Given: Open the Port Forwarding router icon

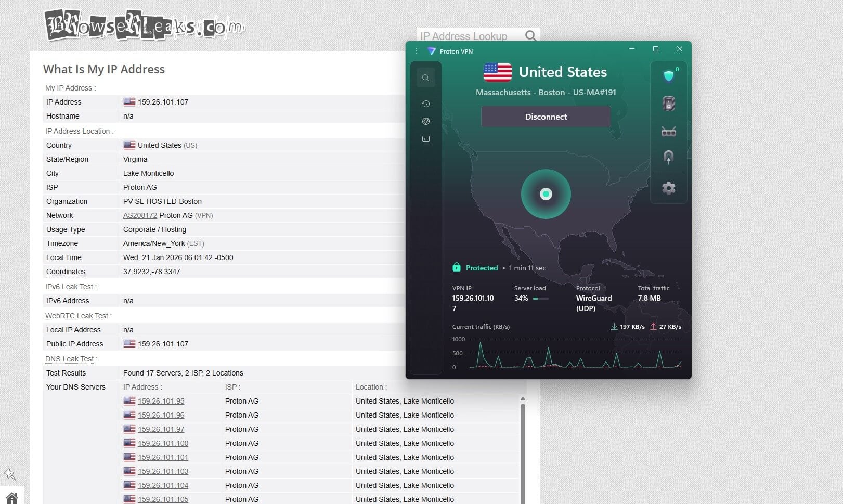Looking at the screenshot, I should pyautogui.click(x=669, y=131).
